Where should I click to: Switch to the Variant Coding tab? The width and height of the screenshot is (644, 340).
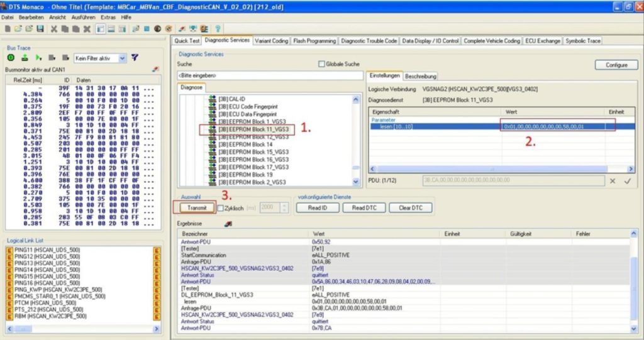coord(271,41)
